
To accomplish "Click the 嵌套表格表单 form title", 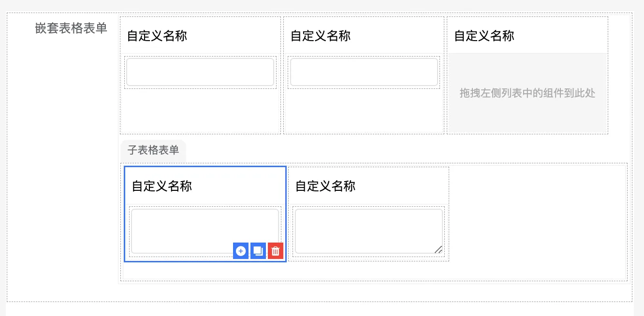I will pos(71,28).
